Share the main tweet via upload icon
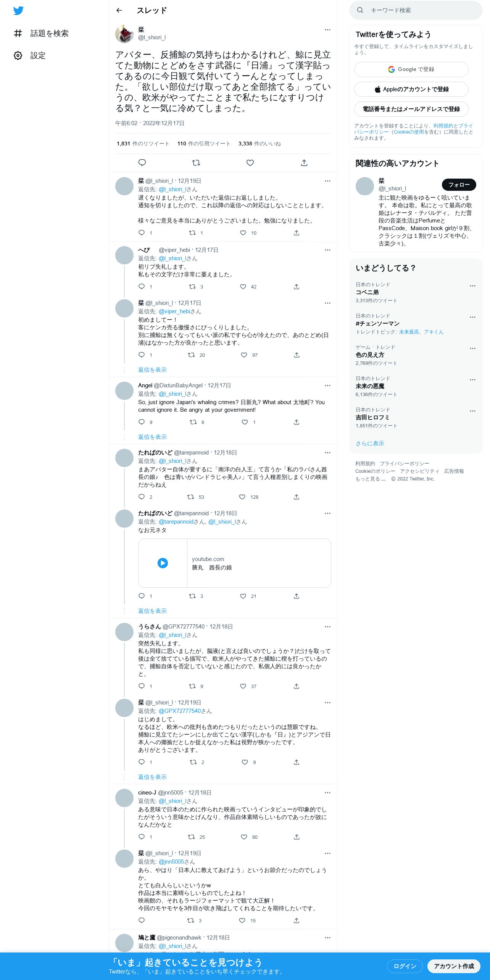 [304, 163]
